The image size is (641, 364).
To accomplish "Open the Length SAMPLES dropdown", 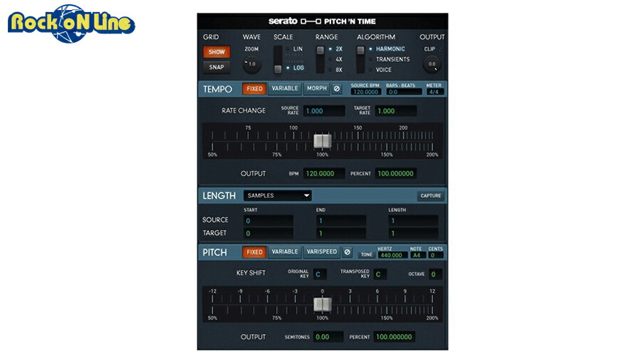I will click(278, 195).
